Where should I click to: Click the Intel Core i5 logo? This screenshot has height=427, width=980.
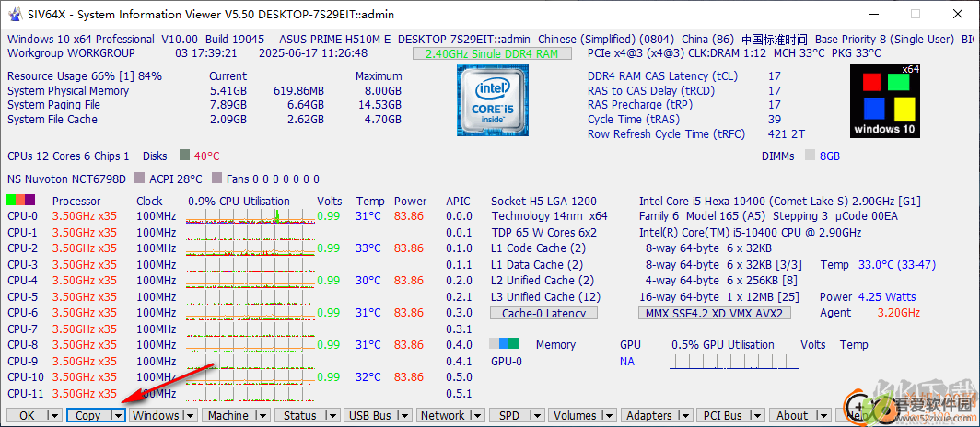[491, 100]
